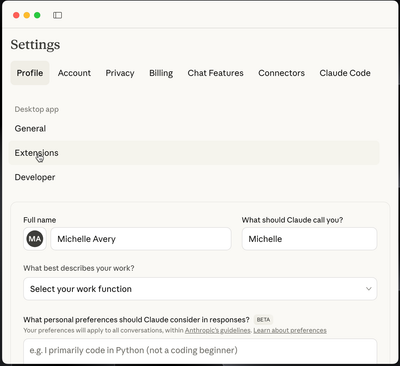Open Learn about preferences link
The width and height of the screenshot is (400, 366).
click(x=290, y=331)
